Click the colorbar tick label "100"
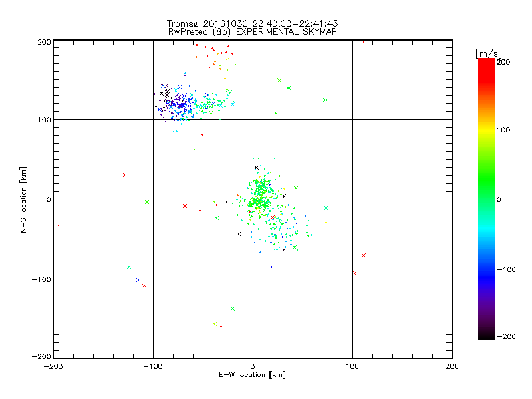 tap(503, 130)
